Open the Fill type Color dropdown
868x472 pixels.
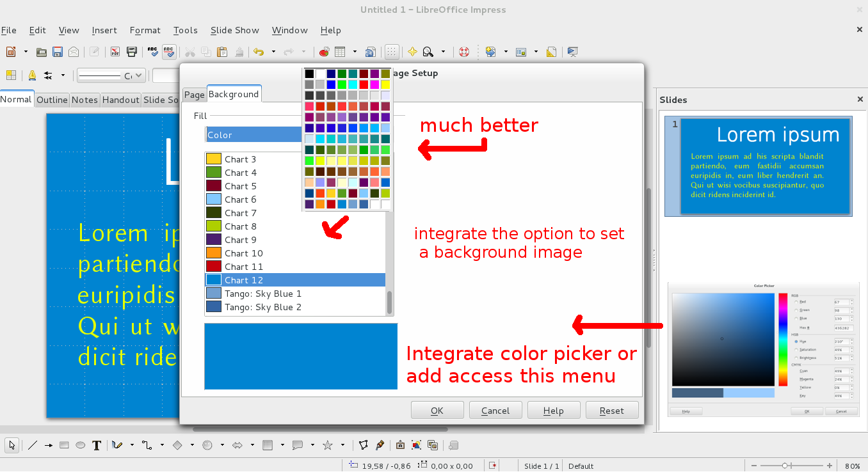pyautogui.click(x=253, y=135)
